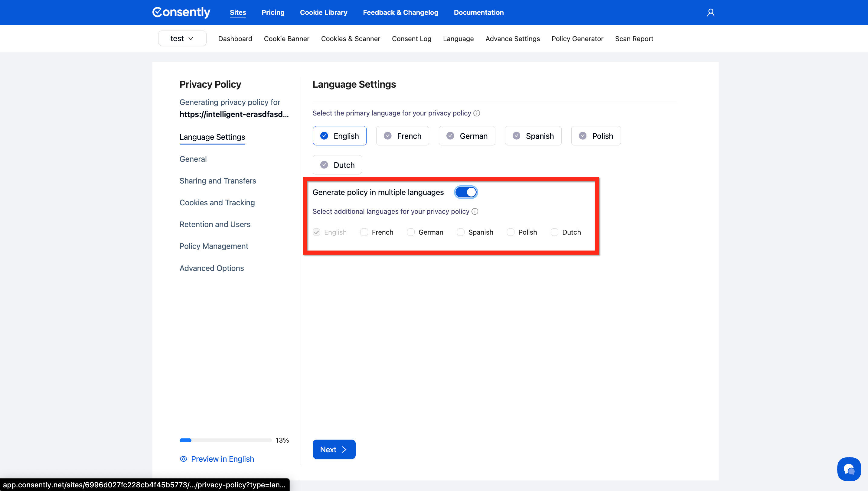Choose Dutch as the primary language

[x=337, y=165]
